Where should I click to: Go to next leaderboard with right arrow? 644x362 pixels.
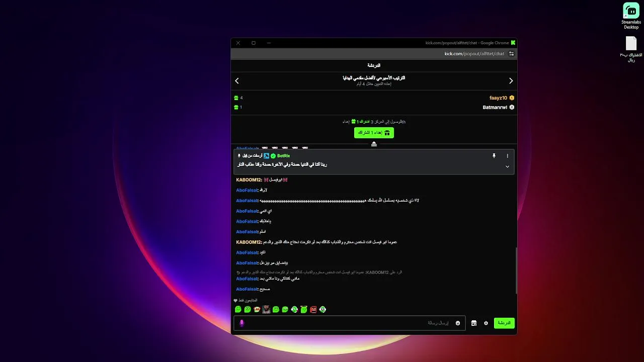pyautogui.click(x=511, y=80)
